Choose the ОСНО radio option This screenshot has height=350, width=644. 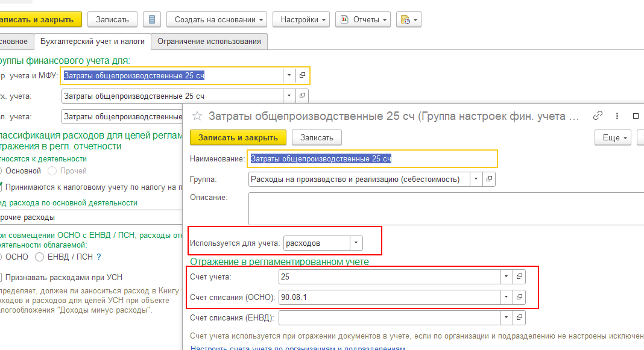tap(0, 257)
